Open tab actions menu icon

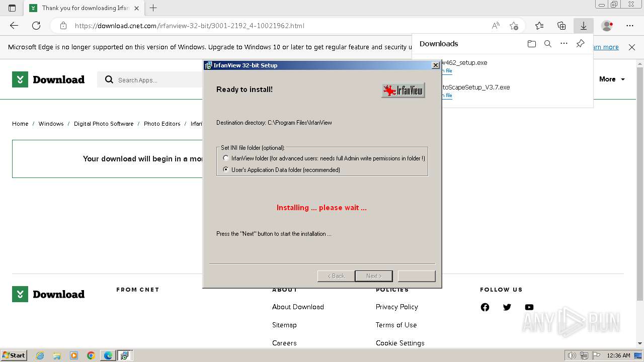point(12,8)
